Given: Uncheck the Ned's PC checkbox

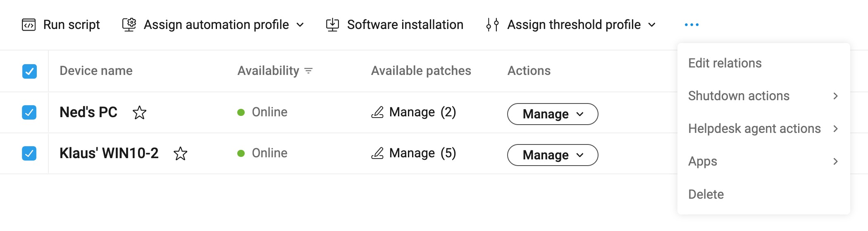Looking at the screenshot, I should coord(29,112).
